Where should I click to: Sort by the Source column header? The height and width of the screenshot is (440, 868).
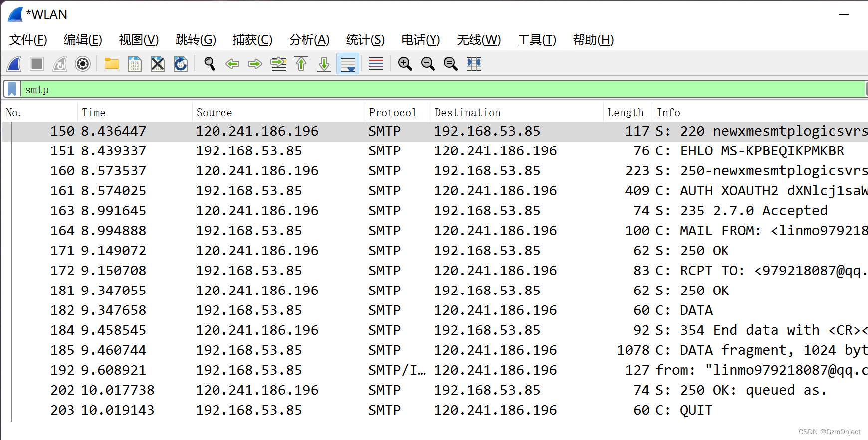point(278,113)
